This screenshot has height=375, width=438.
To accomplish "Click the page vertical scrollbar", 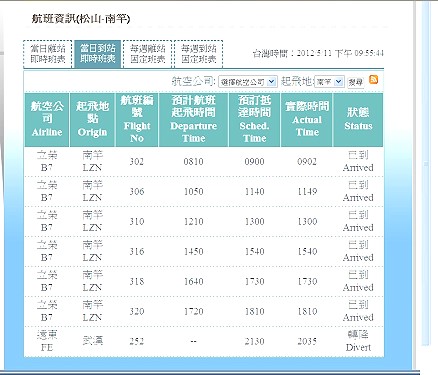I will click(x=426, y=173).
